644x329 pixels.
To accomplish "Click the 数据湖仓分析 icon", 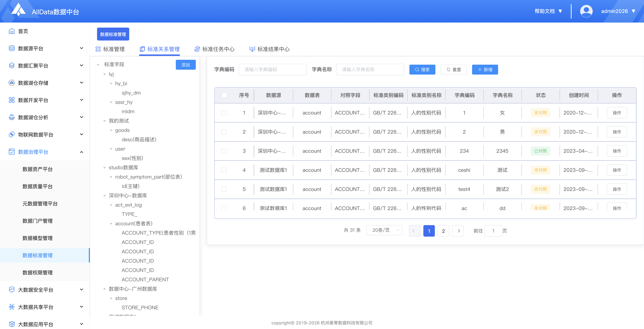I will 11,117.
